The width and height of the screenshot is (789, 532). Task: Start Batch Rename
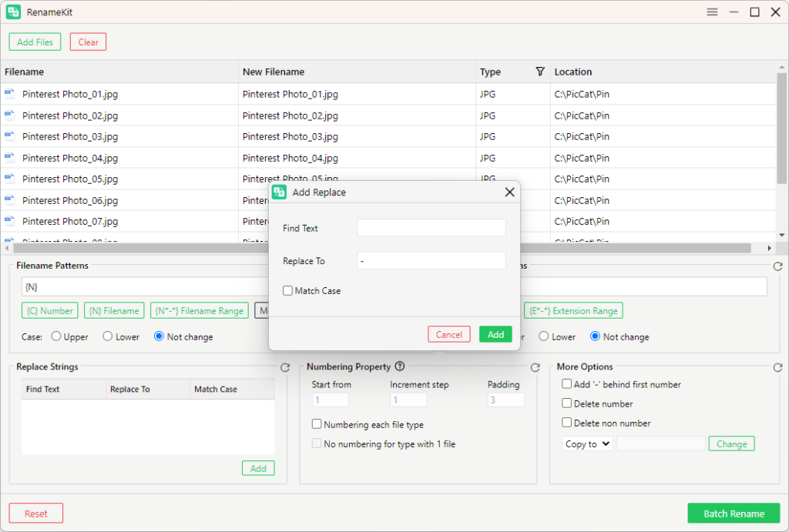coord(734,514)
